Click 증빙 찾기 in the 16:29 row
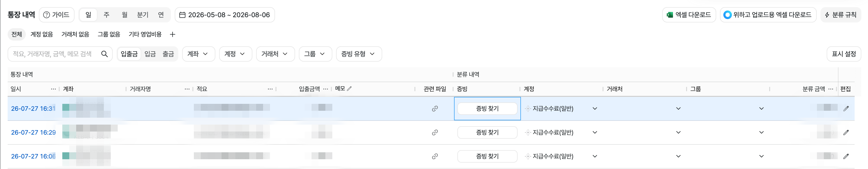 point(487,132)
